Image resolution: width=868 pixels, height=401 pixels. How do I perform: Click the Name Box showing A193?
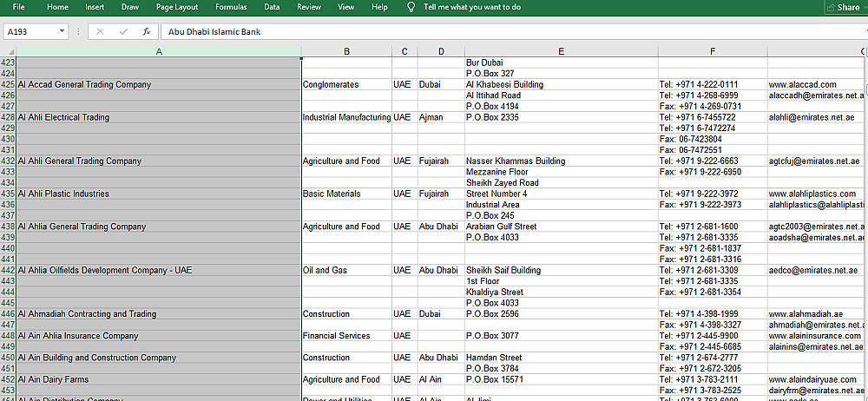pyautogui.click(x=30, y=31)
